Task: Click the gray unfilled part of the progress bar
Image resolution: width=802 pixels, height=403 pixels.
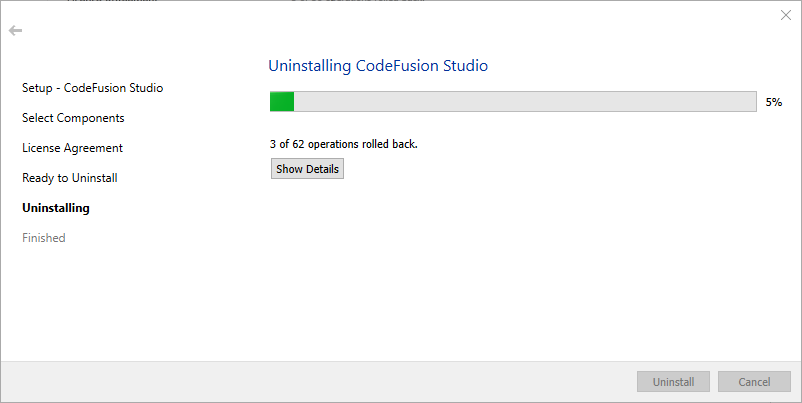Action: tap(525, 101)
